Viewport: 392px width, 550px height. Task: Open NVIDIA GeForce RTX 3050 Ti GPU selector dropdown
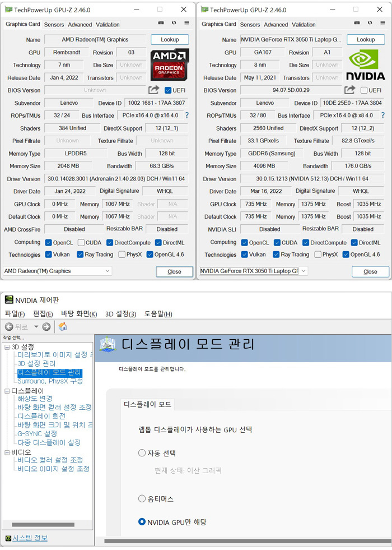(253, 271)
